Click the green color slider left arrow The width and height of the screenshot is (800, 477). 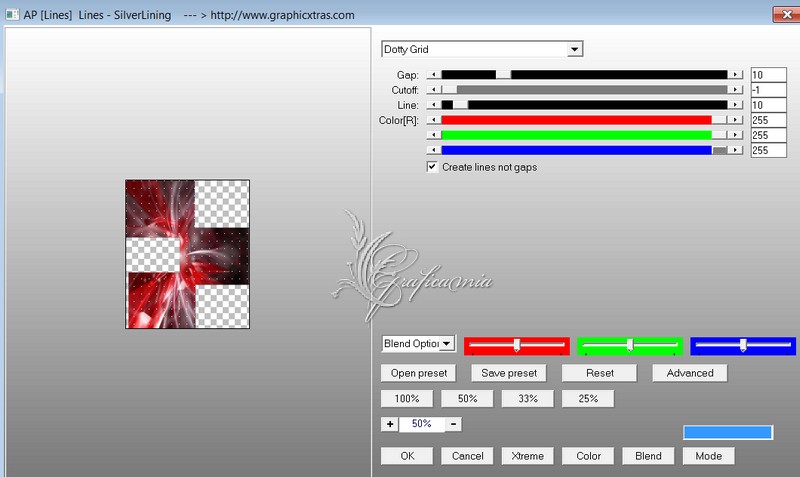[434, 135]
